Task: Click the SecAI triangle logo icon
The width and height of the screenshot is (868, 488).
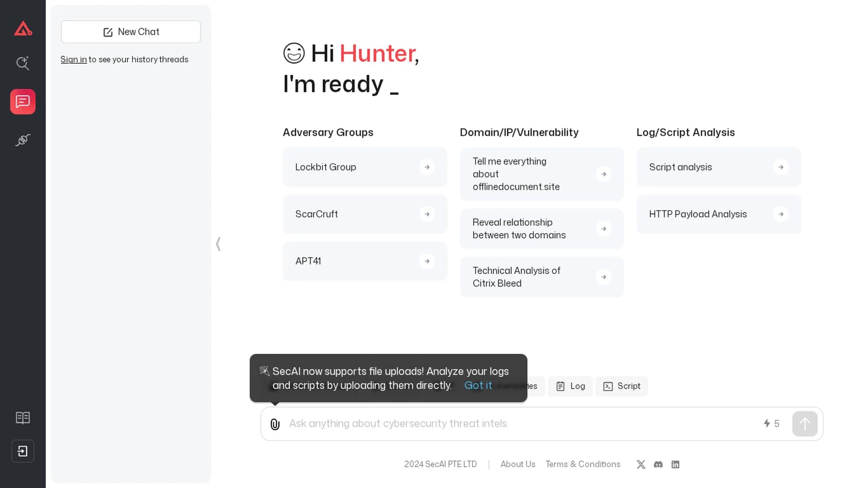Action: (23, 29)
